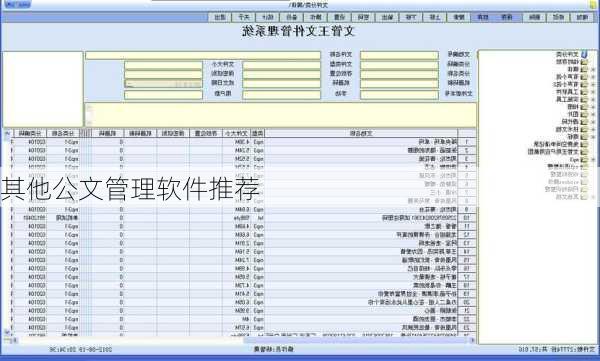Click the 存放位置 input field
The image size is (600, 361).
[282, 74]
